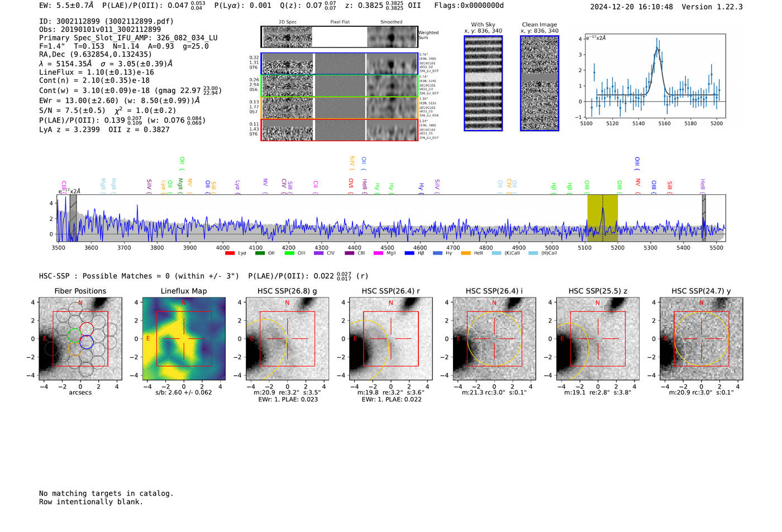The image size is (782, 532).
Task: Select the red-bordered 2D fiber spectrum row
Action: 340,130
